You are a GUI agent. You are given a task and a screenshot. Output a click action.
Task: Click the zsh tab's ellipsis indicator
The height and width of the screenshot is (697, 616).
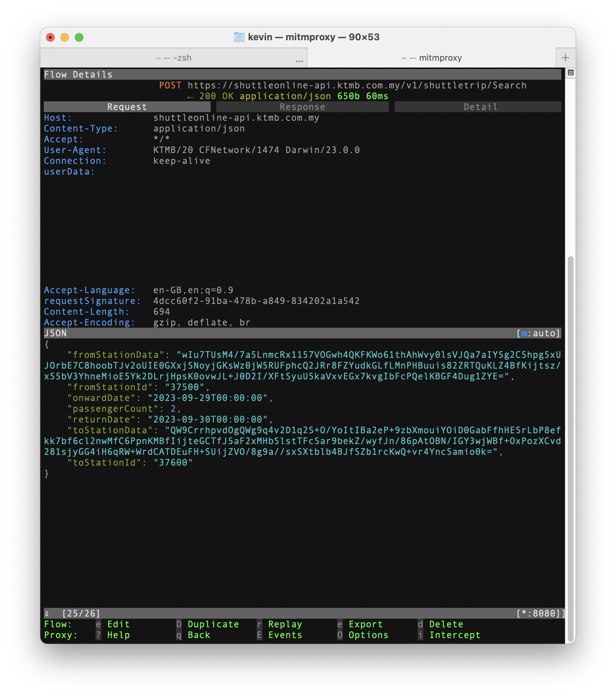pyautogui.click(x=299, y=61)
